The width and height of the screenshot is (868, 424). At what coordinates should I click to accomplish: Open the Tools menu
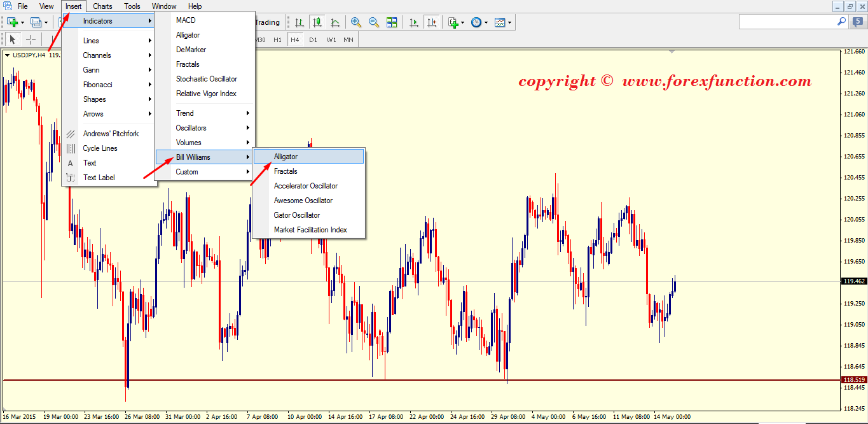click(x=132, y=6)
